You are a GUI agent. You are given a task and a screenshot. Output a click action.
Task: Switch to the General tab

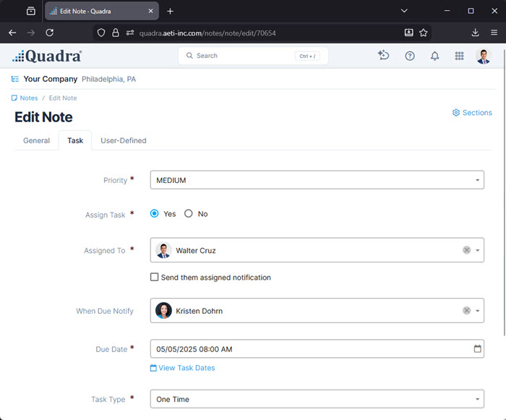[x=36, y=141]
